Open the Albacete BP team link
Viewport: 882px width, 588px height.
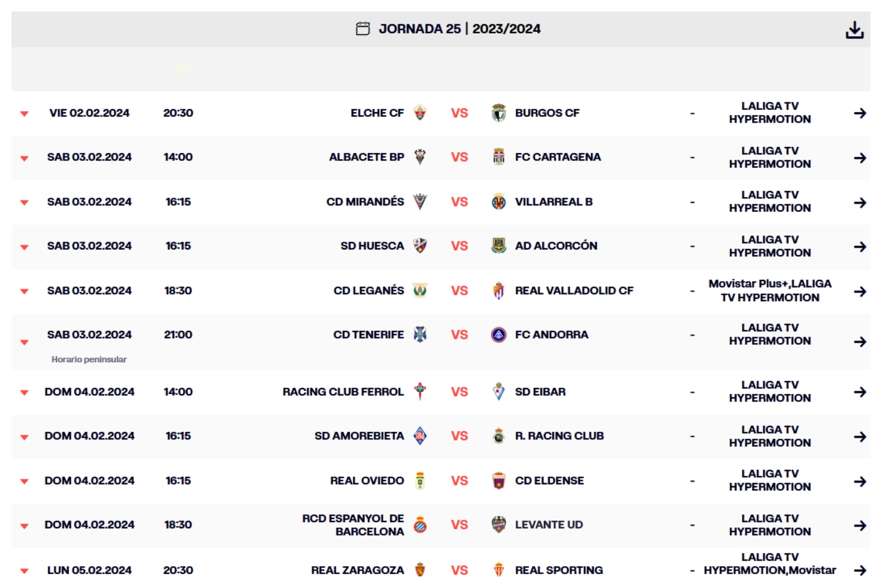366,157
